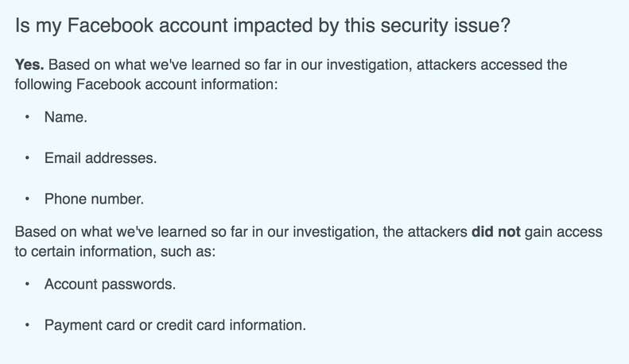Screen dimensions: 629x364
Task: Click the bold "Yes." text
Action: tap(29, 64)
